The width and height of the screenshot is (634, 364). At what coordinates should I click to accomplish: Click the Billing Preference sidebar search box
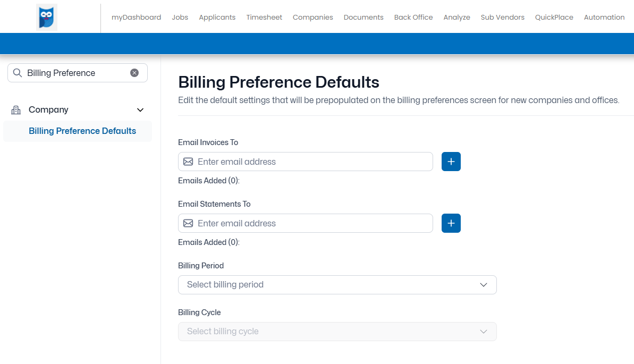coord(77,73)
